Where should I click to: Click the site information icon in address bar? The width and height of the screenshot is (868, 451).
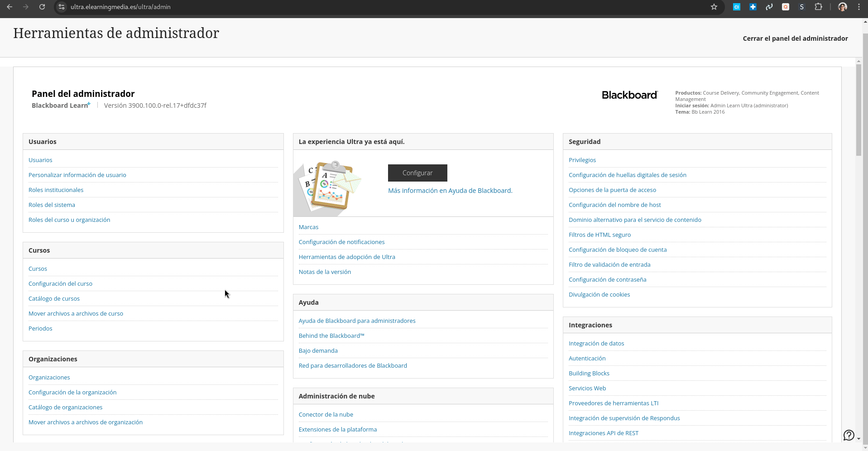click(62, 7)
